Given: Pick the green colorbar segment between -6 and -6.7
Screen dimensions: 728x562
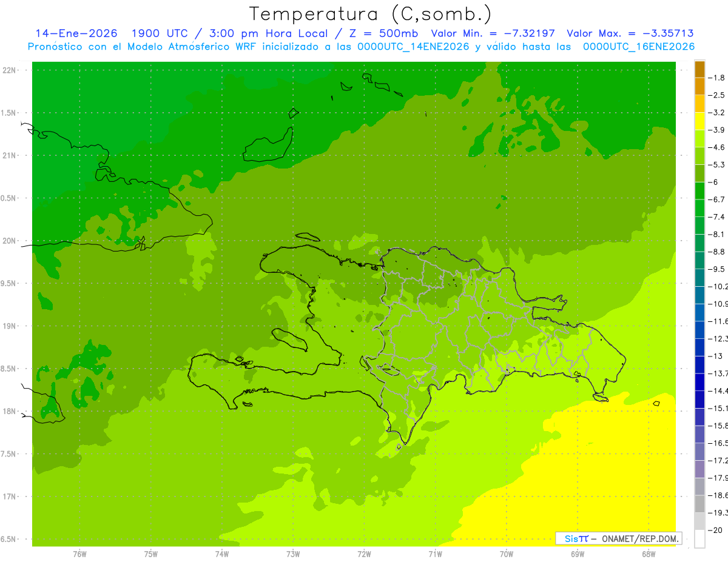Looking at the screenshot, I should point(699,191).
